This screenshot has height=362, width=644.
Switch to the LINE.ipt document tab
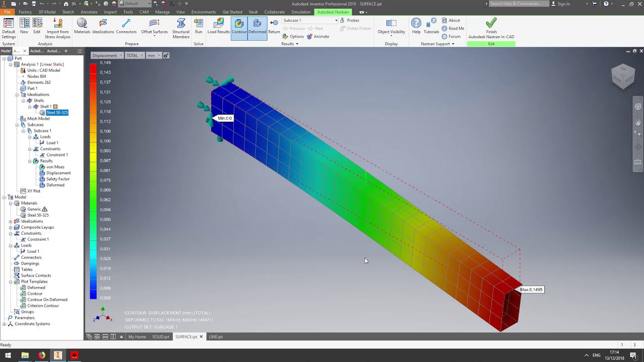click(216, 337)
